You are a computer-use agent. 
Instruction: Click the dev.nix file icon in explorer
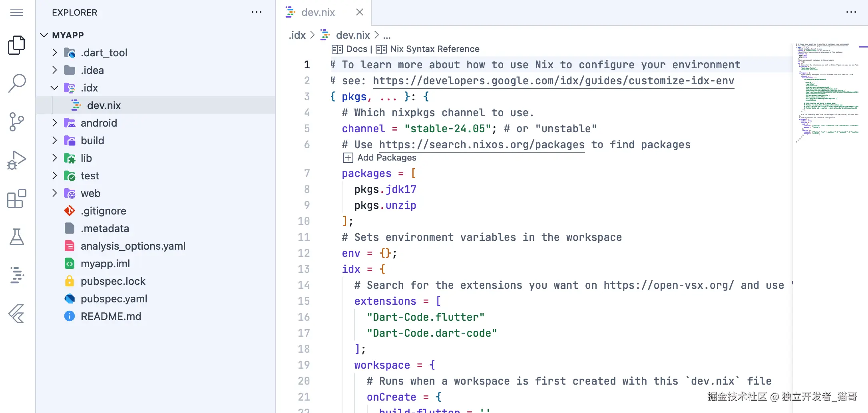[76, 105]
